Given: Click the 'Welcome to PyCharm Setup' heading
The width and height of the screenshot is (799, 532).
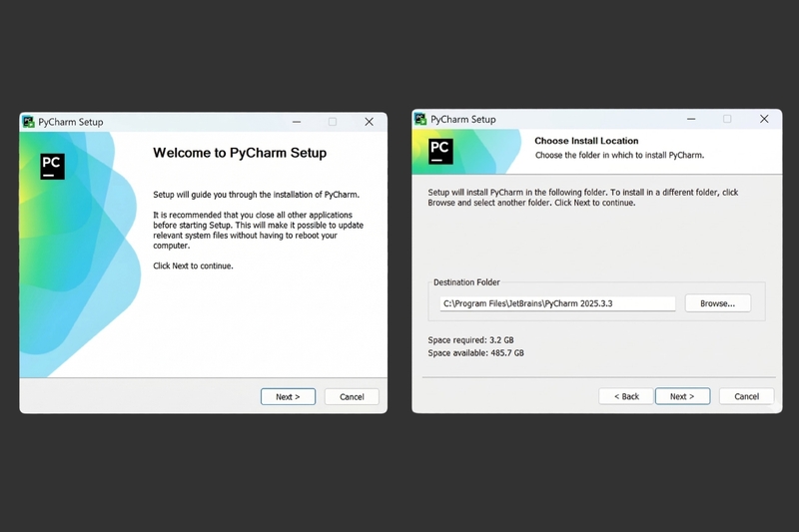Looking at the screenshot, I should coord(240,153).
